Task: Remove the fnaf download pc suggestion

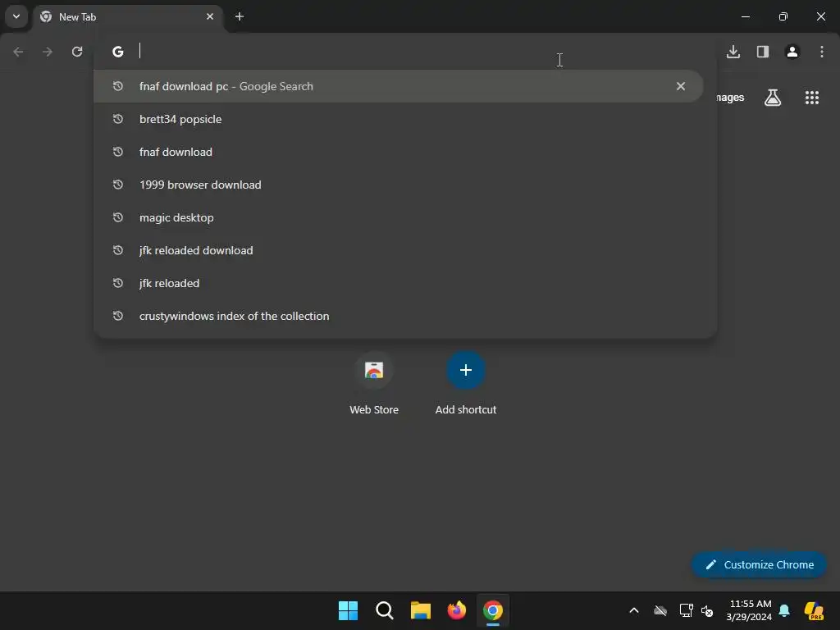Action: [x=680, y=86]
